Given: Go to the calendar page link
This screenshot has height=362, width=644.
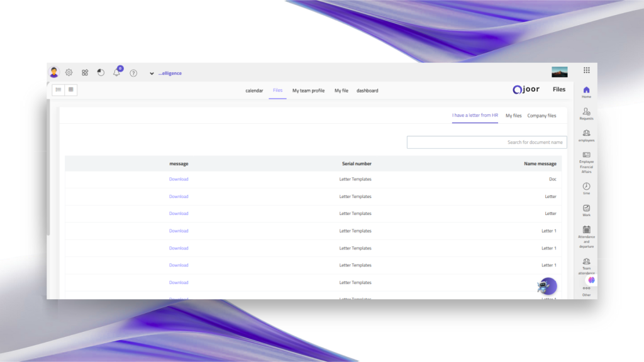Looking at the screenshot, I should click(254, 90).
